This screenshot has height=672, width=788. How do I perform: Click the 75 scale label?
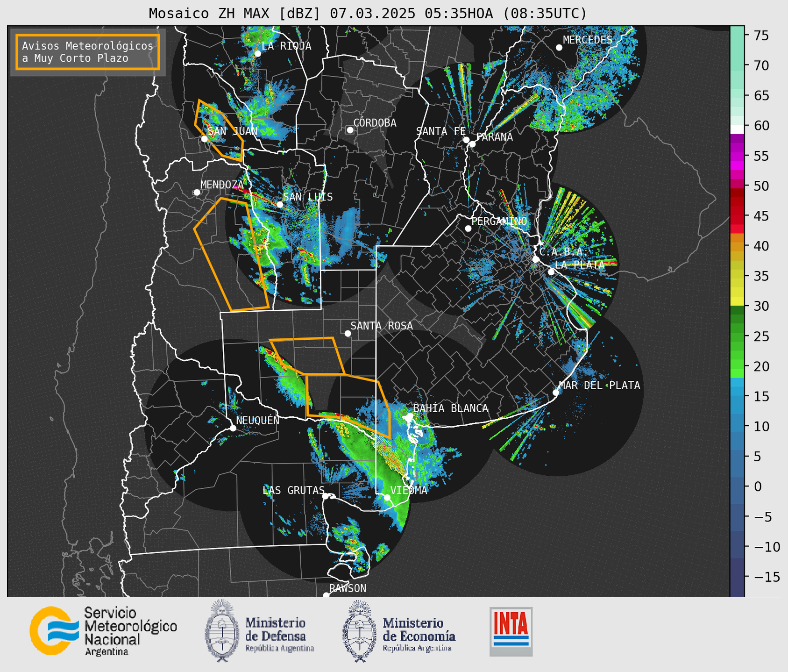click(761, 36)
